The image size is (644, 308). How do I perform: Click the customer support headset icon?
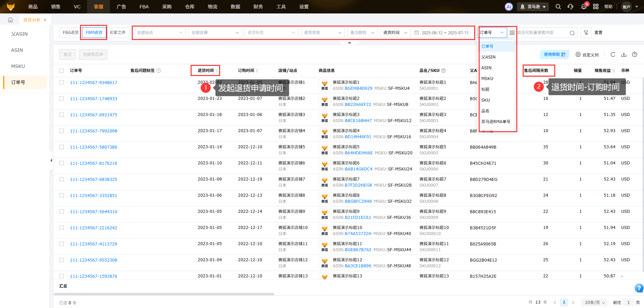pyautogui.click(x=570, y=7)
